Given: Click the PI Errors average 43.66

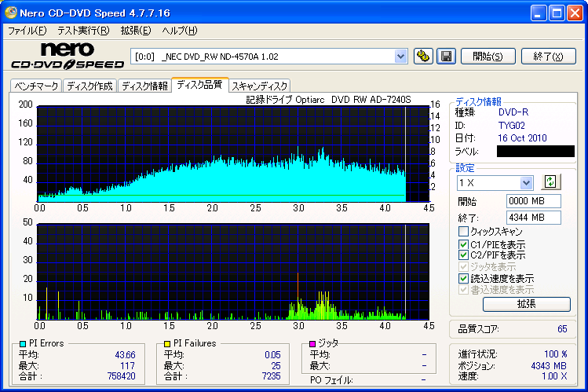Looking at the screenshot, I should pos(126,354).
